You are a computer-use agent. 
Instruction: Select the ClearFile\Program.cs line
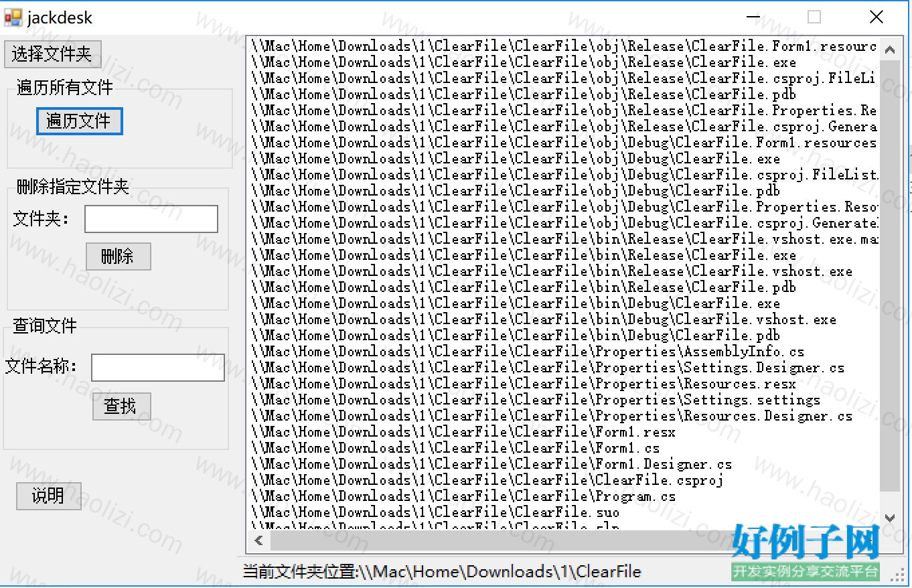(464, 496)
